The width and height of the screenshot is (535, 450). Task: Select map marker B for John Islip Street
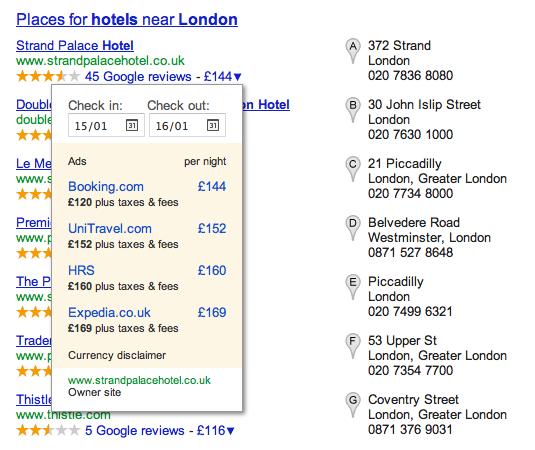353,110
